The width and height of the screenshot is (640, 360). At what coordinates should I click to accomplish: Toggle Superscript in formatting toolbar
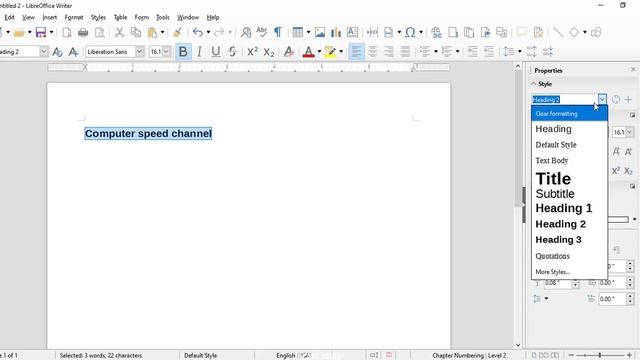(x=253, y=52)
